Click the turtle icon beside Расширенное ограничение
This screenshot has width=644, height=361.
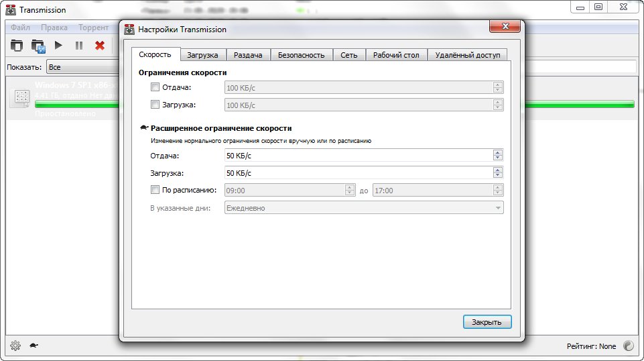coord(144,128)
